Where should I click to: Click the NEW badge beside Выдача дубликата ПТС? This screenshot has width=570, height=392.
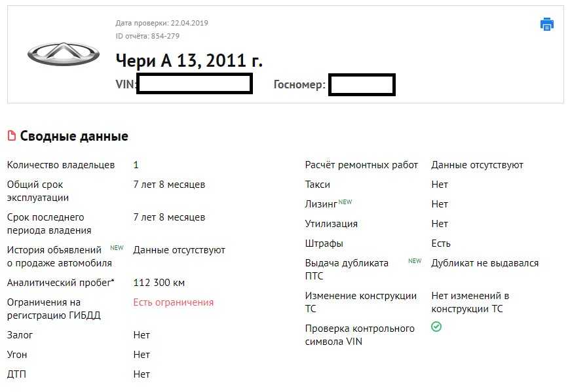415,261
